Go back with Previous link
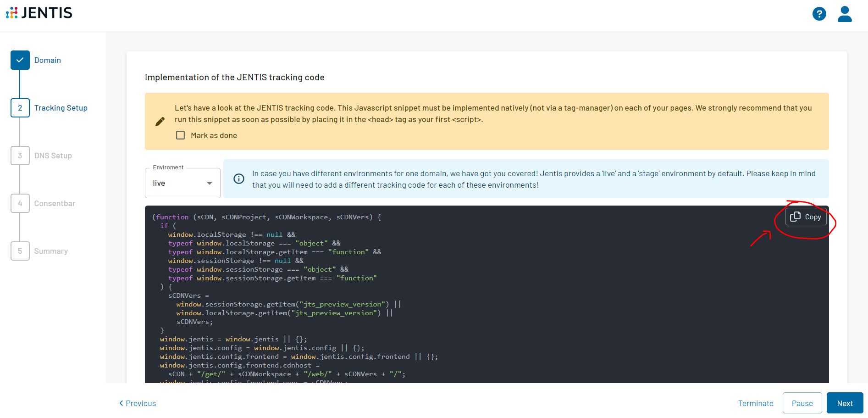 pos(138,403)
